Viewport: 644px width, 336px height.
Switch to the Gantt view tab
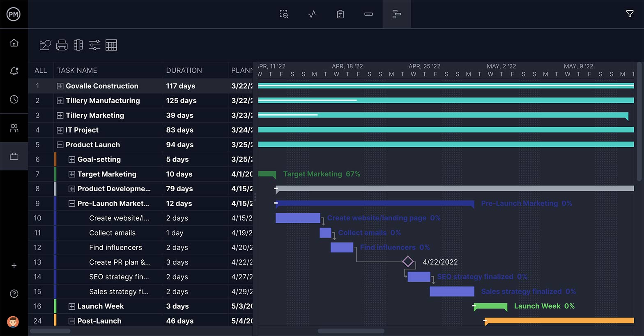pyautogui.click(x=396, y=14)
